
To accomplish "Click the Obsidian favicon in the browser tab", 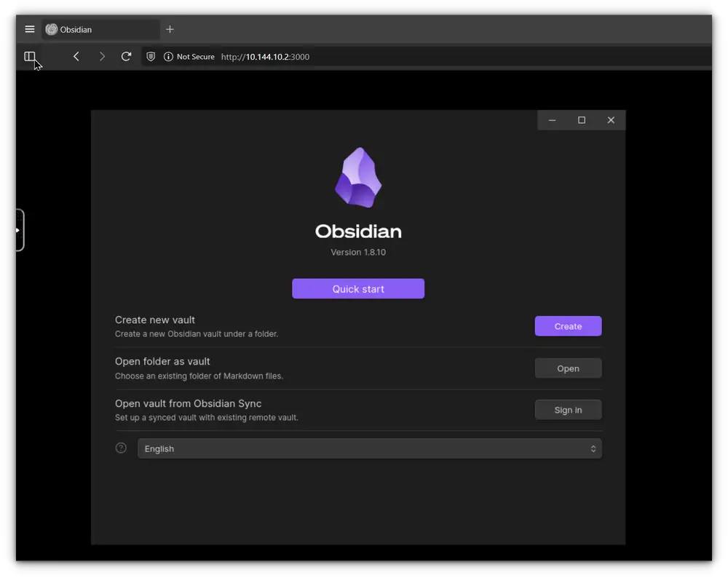I will click(x=51, y=29).
